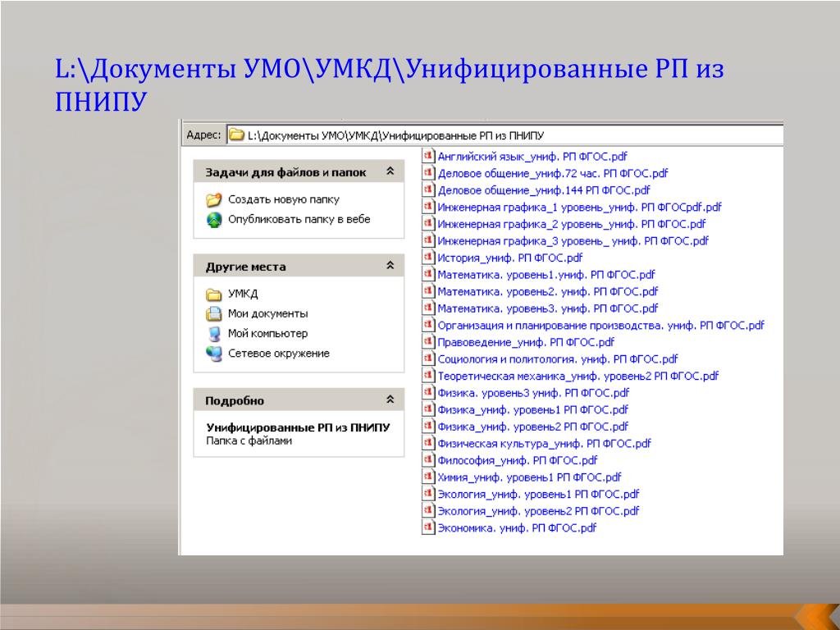Select name Теоретическая механика_униф. уровень2 РП ФГОС.pdf
Viewport: 840px width, 630px height.
[577, 376]
